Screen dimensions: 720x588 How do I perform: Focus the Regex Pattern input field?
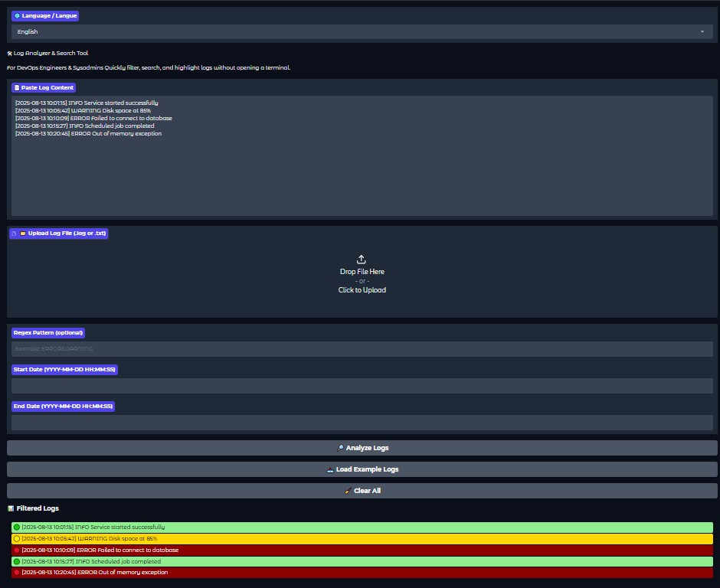(362, 349)
